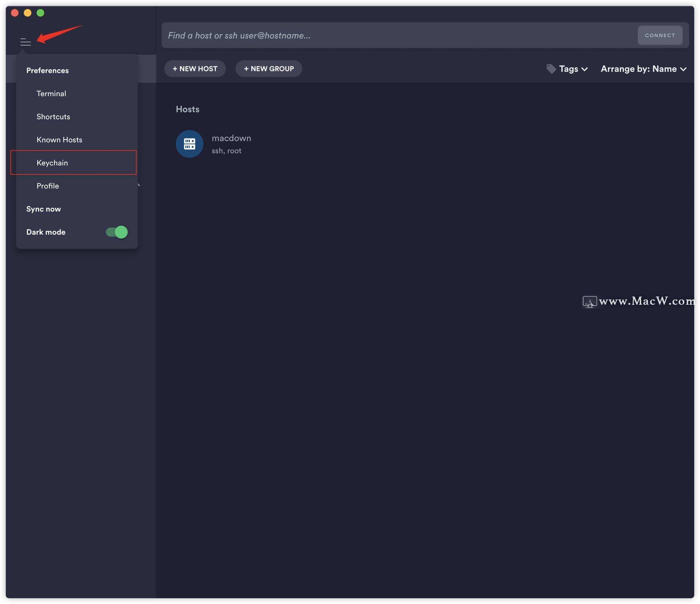This screenshot has height=604, width=700.
Task: Select Shortcuts from the menu
Action: coord(53,116)
